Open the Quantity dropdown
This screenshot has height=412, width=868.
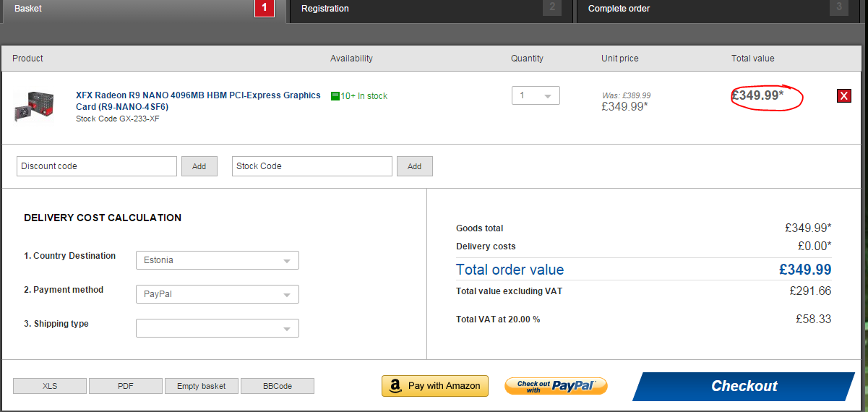[536, 95]
